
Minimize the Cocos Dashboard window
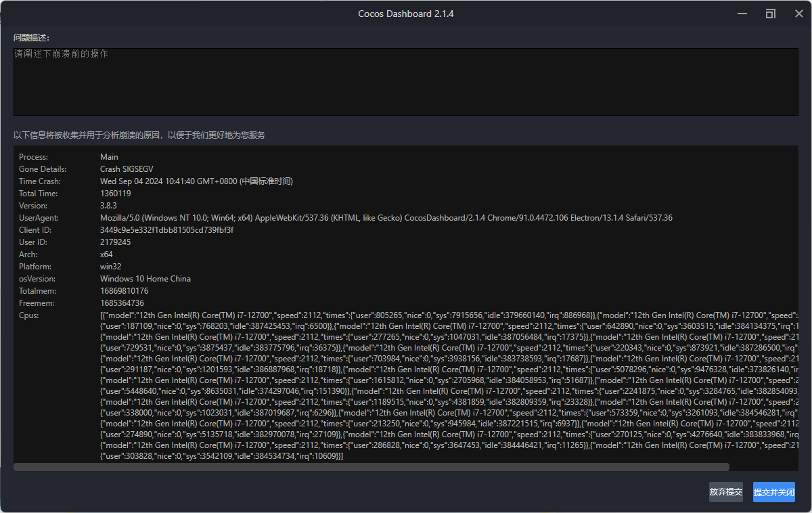coord(742,14)
